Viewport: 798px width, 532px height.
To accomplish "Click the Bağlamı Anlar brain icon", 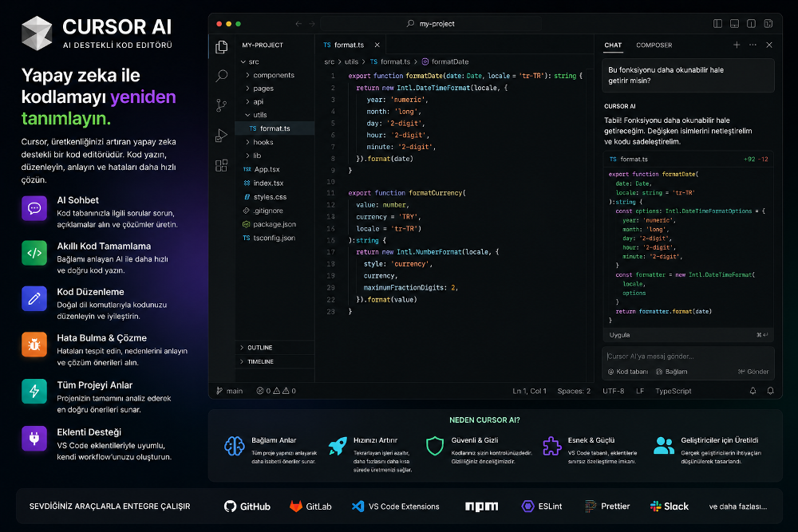I will (235, 446).
